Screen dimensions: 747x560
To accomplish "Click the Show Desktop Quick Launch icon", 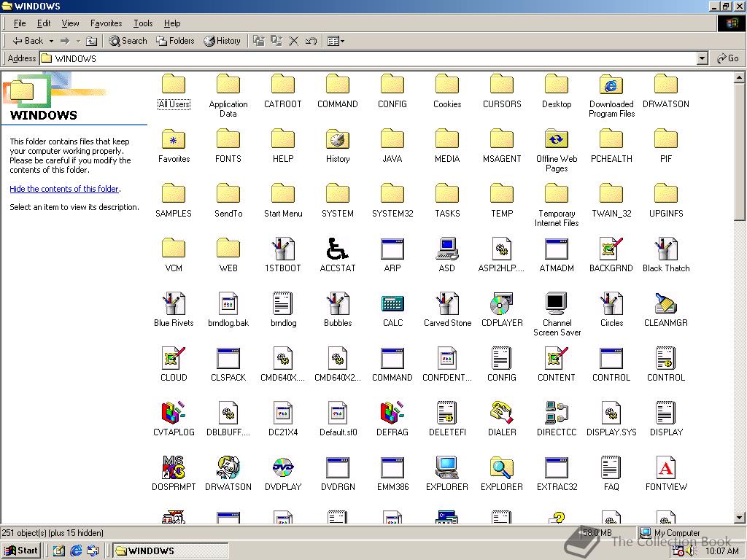I will click(x=58, y=551).
